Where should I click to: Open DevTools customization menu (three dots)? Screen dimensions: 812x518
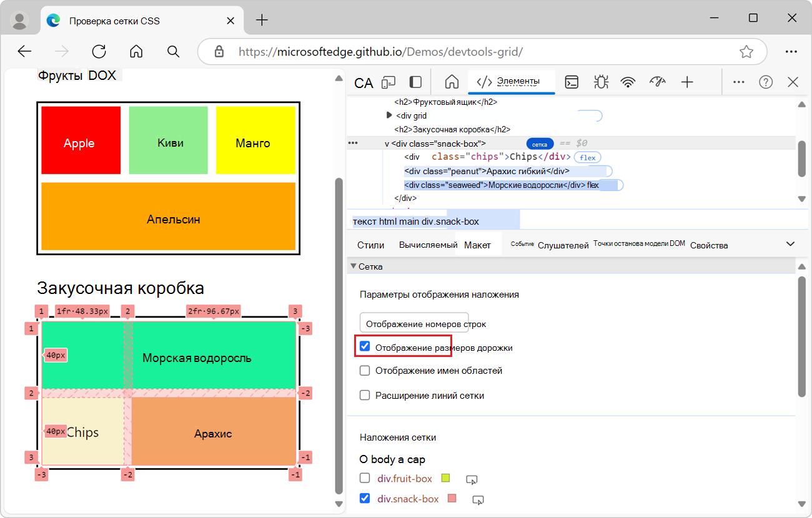(x=738, y=82)
